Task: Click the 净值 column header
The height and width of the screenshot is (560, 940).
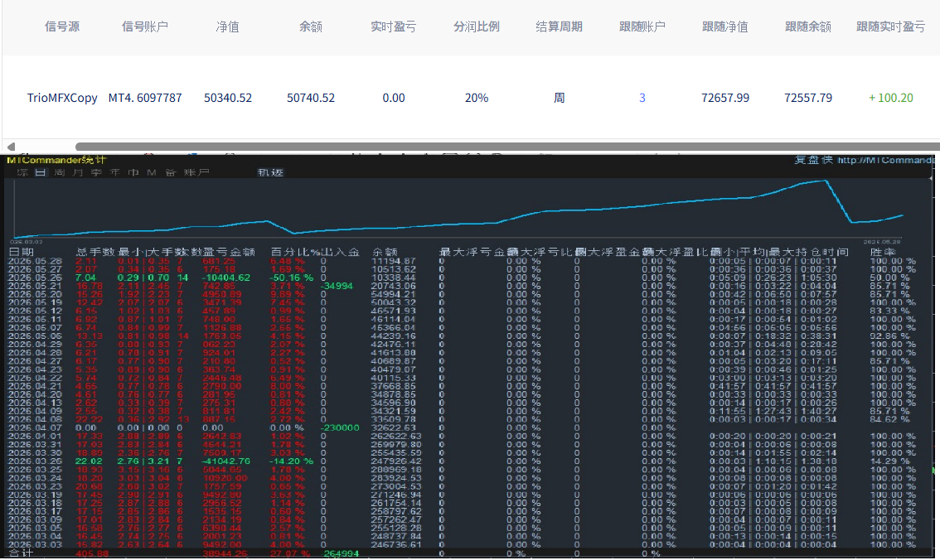Action: coord(228,27)
